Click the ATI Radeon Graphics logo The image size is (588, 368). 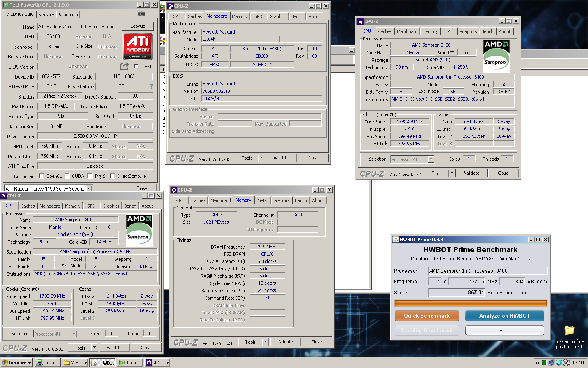point(138,46)
